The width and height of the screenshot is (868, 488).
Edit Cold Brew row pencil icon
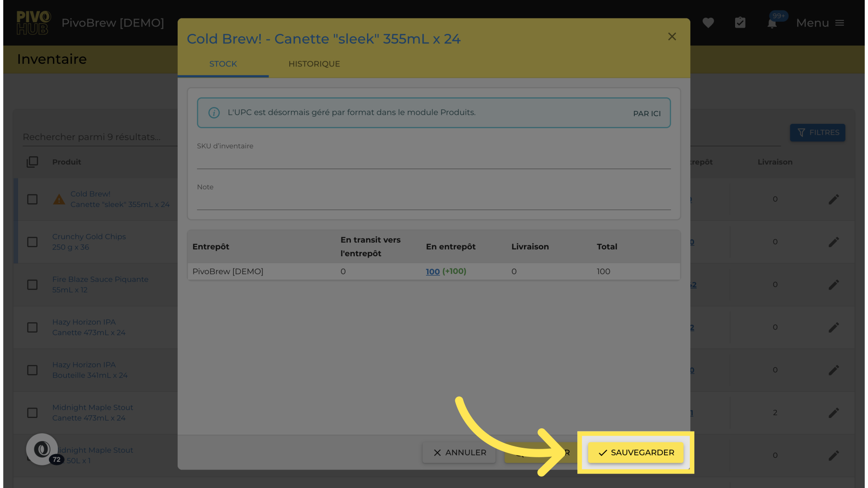(x=834, y=199)
